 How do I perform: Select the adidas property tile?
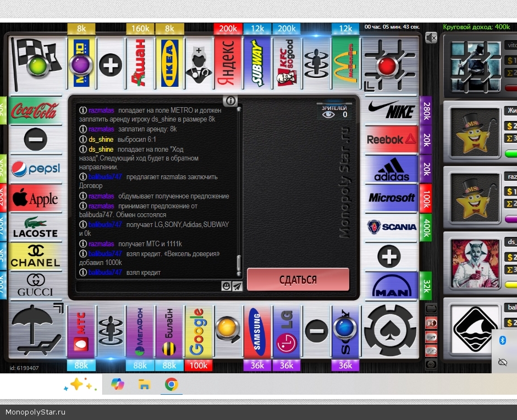[392, 169]
